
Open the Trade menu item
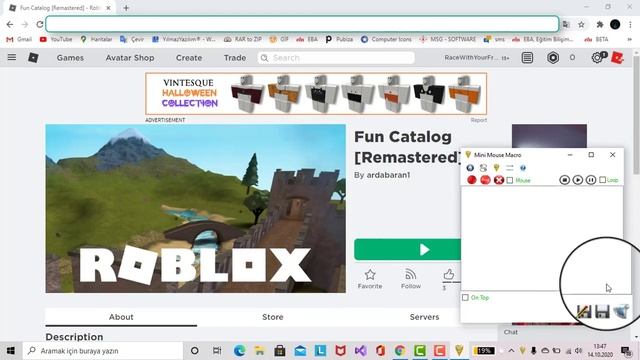(x=235, y=58)
